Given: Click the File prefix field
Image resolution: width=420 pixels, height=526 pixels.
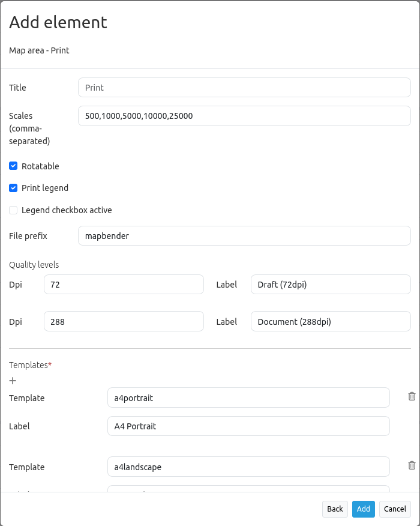Looking at the screenshot, I should pos(244,236).
